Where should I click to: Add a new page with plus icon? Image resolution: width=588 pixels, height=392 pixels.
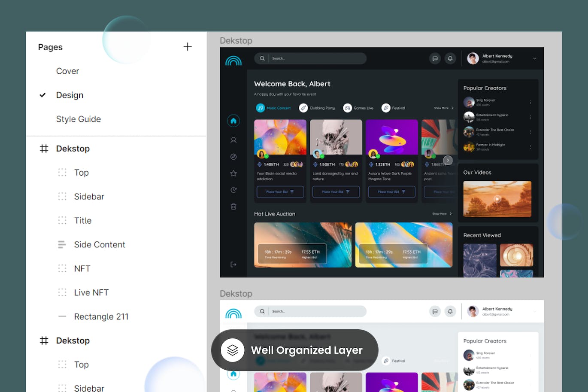[x=188, y=47]
